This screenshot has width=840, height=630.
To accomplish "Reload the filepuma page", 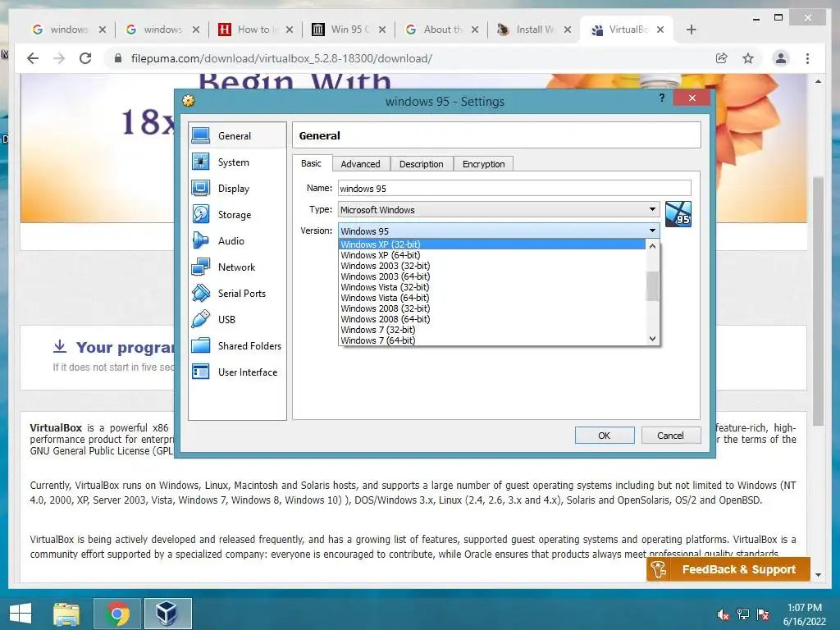I will 85,58.
